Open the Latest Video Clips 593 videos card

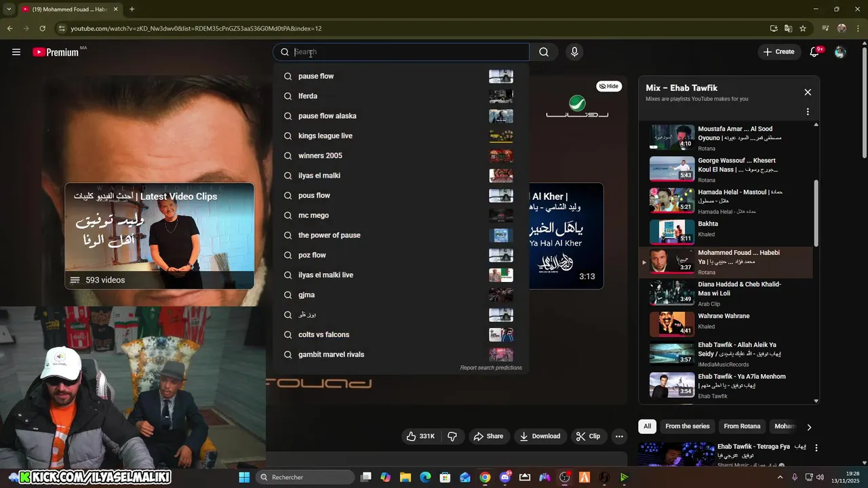point(159,236)
